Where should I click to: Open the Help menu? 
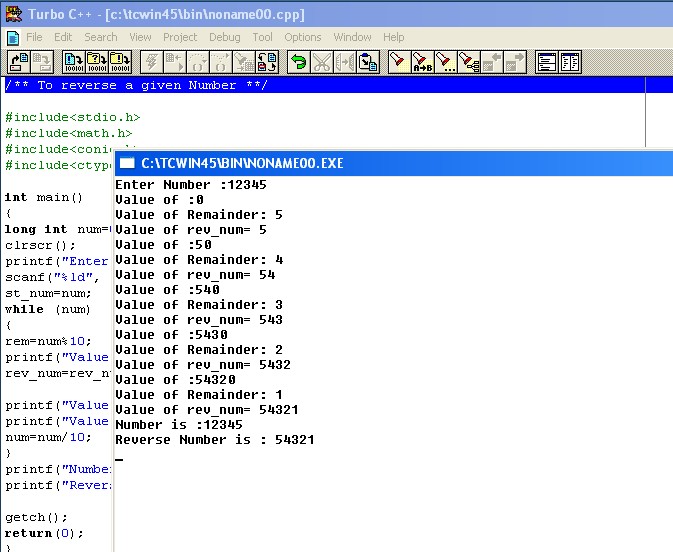pyautogui.click(x=394, y=37)
